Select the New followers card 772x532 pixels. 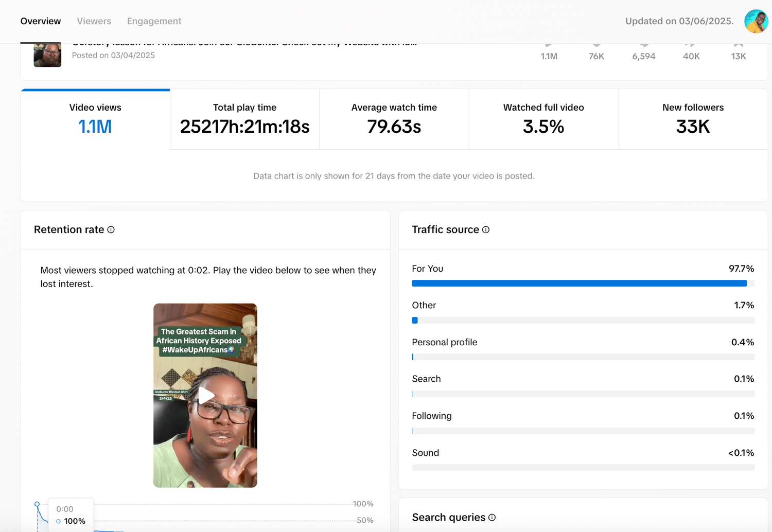point(693,119)
